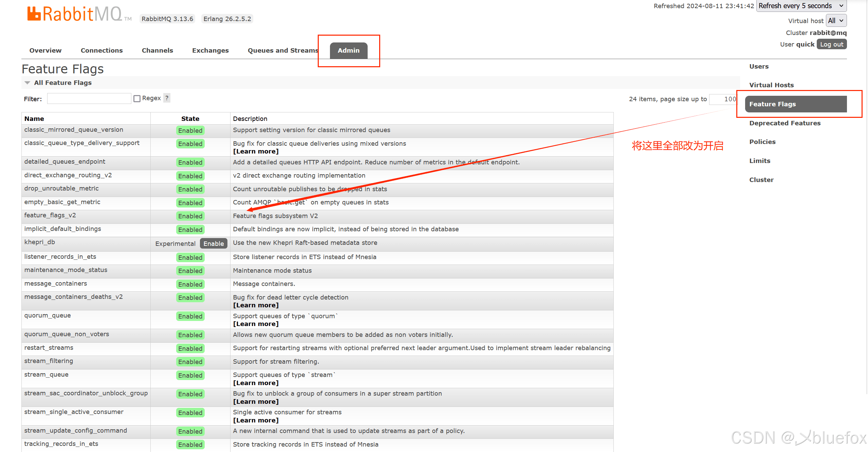Click the Filter text field
This screenshot has height=452, width=868.
click(89, 98)
